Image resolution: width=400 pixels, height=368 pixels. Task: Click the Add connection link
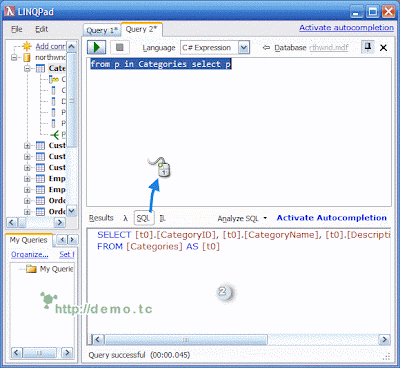[x=51, y=46]
